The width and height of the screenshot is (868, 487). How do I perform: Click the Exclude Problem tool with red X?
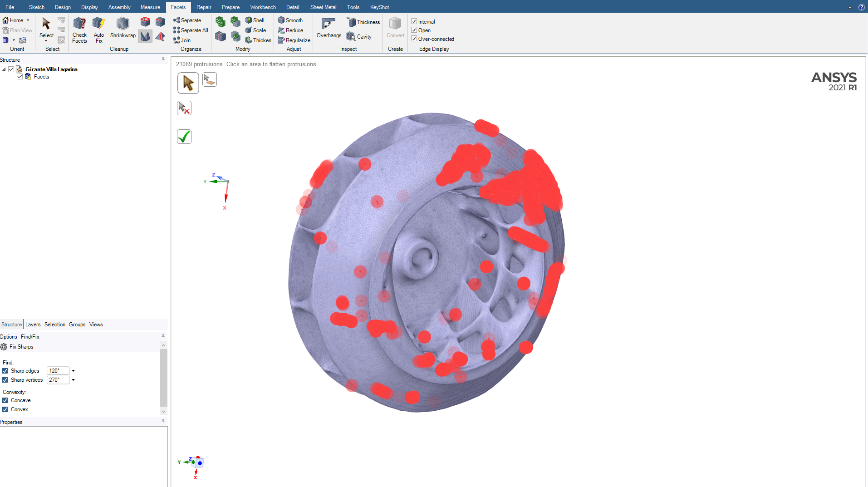click(184, 108)
